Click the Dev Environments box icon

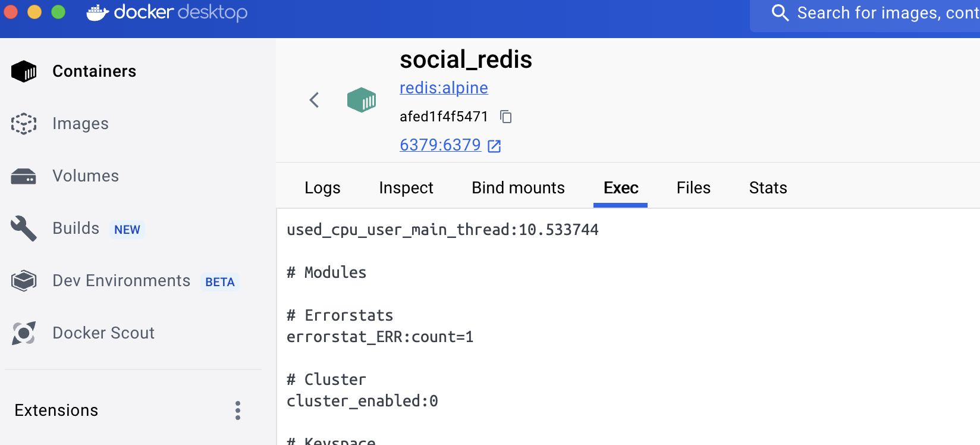pyautogui.click(x=24, y=281)
